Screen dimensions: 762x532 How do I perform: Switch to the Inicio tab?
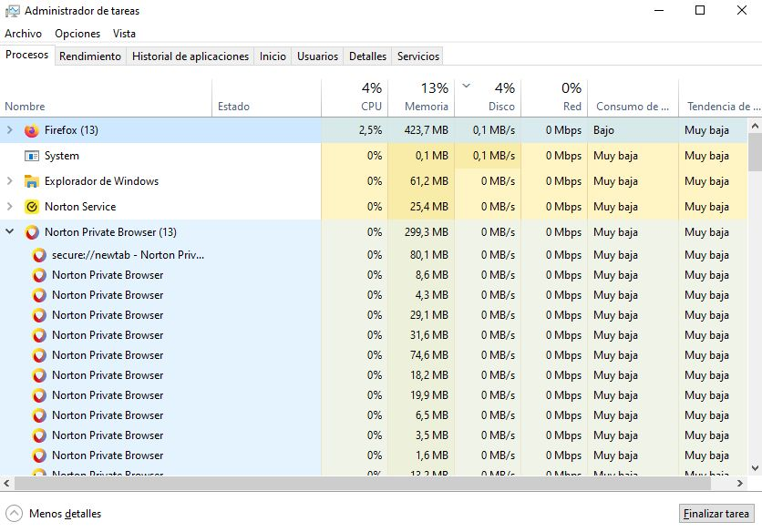(273, 56)
